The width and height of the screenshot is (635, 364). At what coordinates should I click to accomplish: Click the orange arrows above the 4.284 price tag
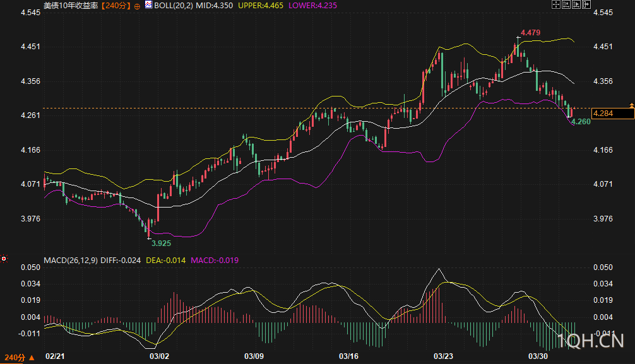coord(631,104)
